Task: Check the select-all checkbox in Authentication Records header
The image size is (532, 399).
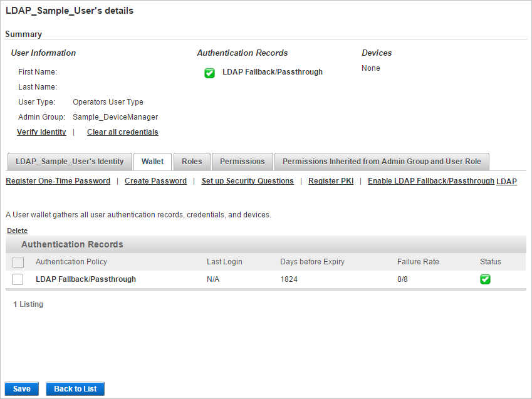Action: (17, 261)
